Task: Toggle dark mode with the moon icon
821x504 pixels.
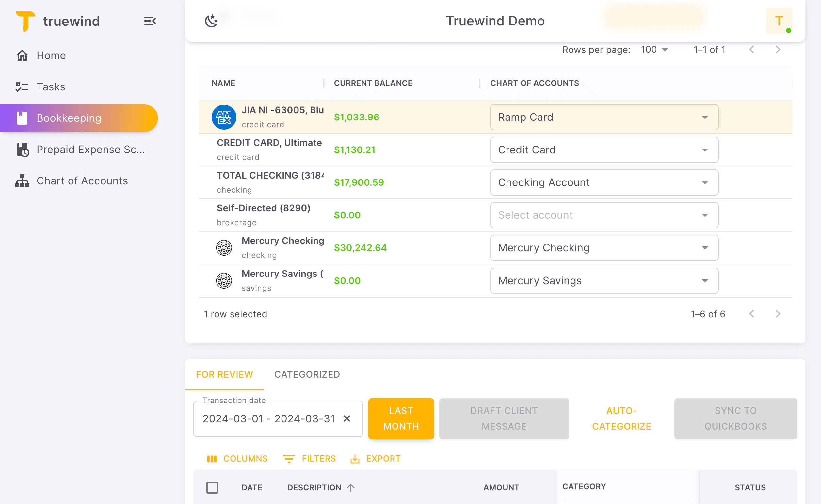Action: 211,20
